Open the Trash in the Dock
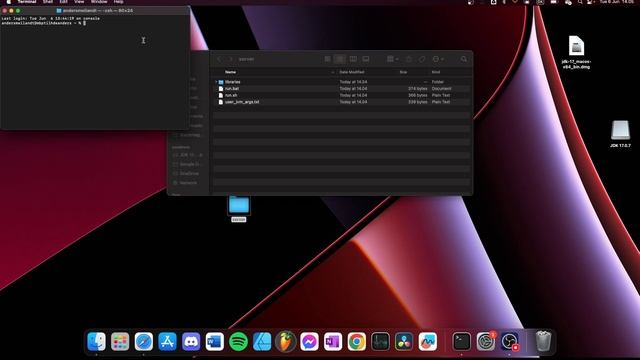 (543, 342)
